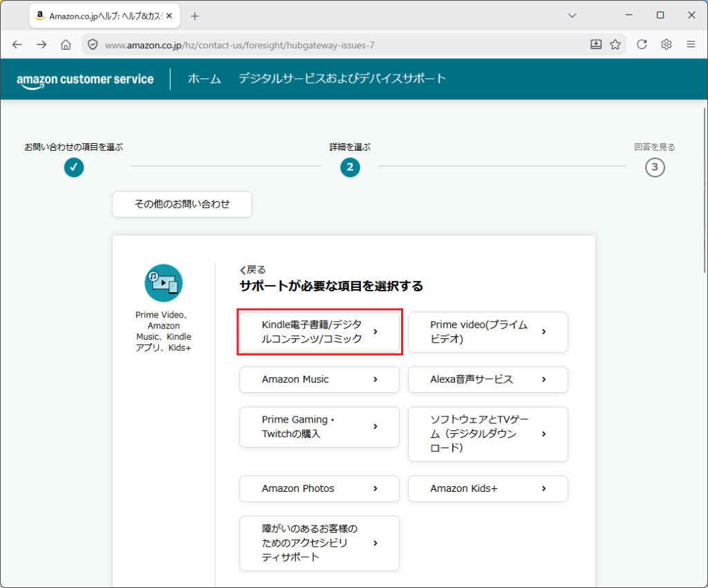Select Kindle電子書籍/デジタルコンテンツ/コミック option
The height and width of the screenshot is (588, 708).
319,332
